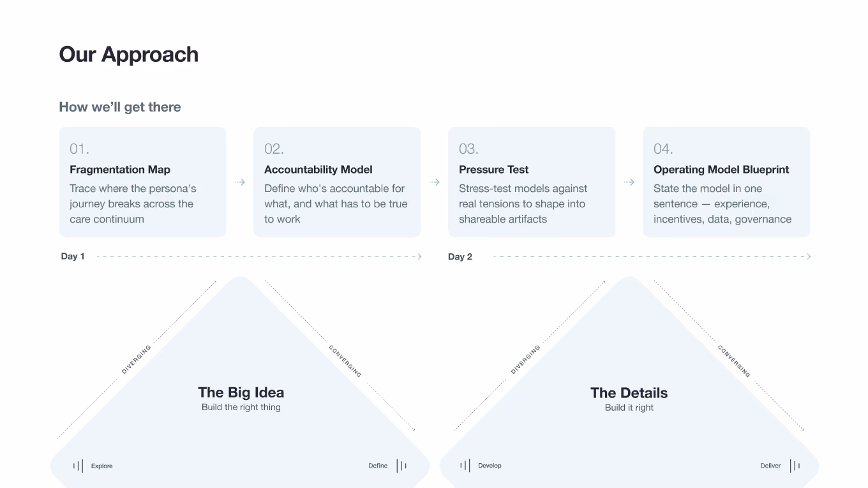This screenshot has height=488, width=868.
Task: Select the 03. Pressure Test card
Action: 532,182
